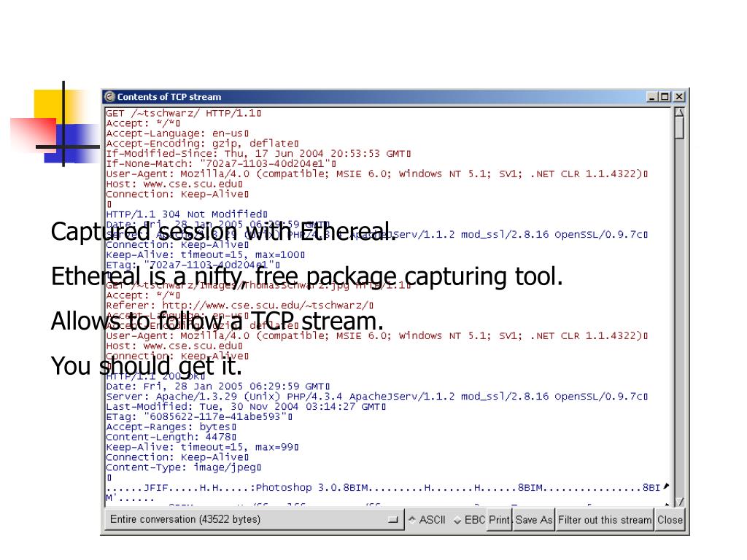Image resolution: width=747 pixels, height=560 pixels.
Task: Click 'Content-Type: image/jpeg' line
Action: pyautogui.click(x=183, y=467)
